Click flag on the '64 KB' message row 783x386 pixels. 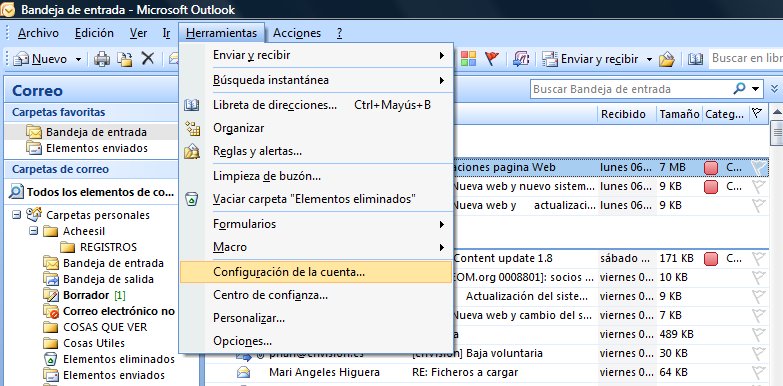click(759, 372)
